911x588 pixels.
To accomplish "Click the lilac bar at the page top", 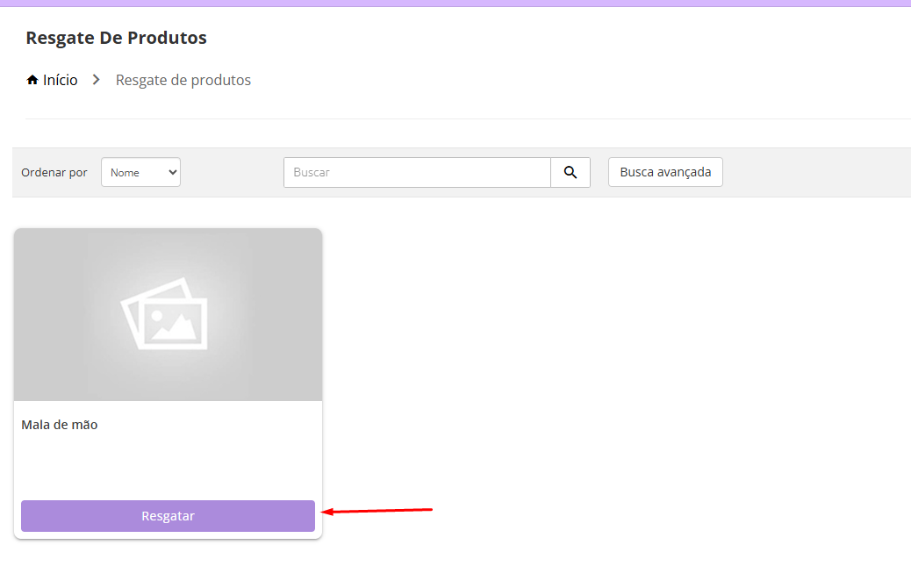I will 455,3.
